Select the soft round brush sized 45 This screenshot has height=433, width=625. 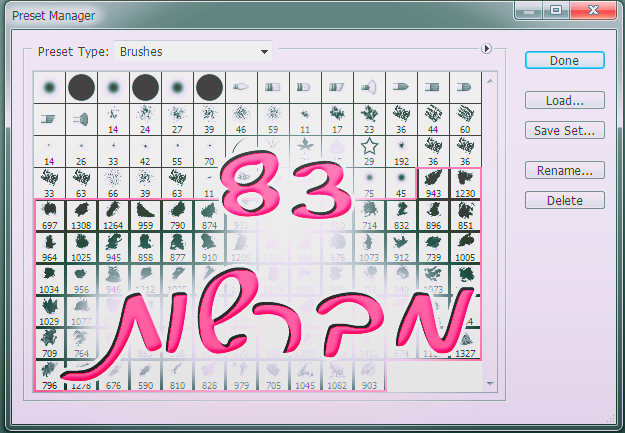[401, 183]
